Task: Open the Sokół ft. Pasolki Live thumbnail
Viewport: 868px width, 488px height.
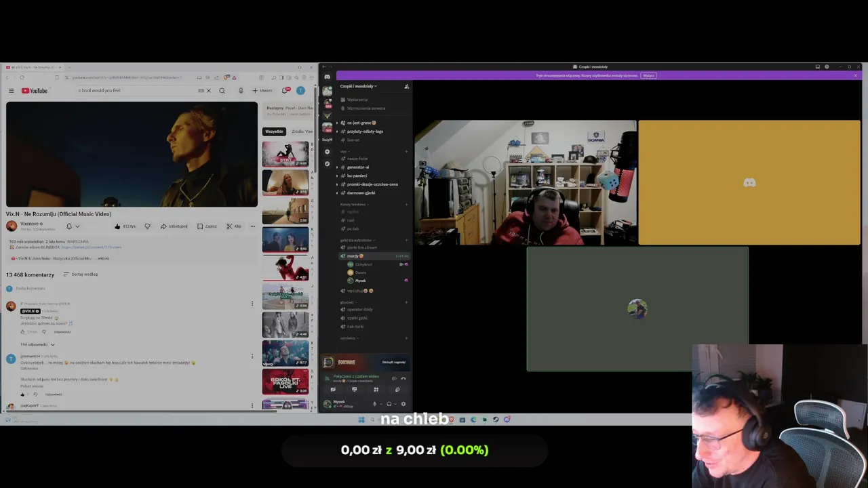Action: pos(285,382)
